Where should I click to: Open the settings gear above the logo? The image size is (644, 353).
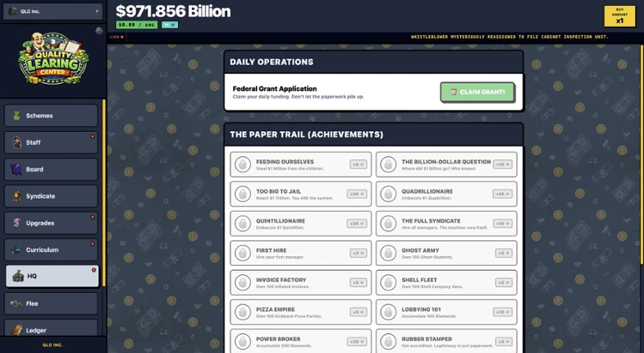point(99,30)
